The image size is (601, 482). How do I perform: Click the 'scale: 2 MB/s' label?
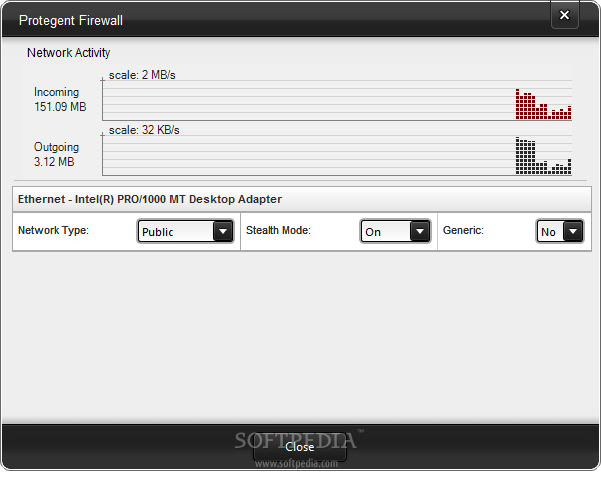tap(142, 75)
